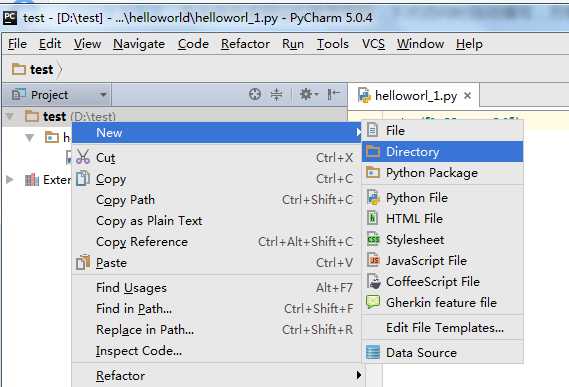Open the Run menu
The image size is (569, 387).
(293, 44)
